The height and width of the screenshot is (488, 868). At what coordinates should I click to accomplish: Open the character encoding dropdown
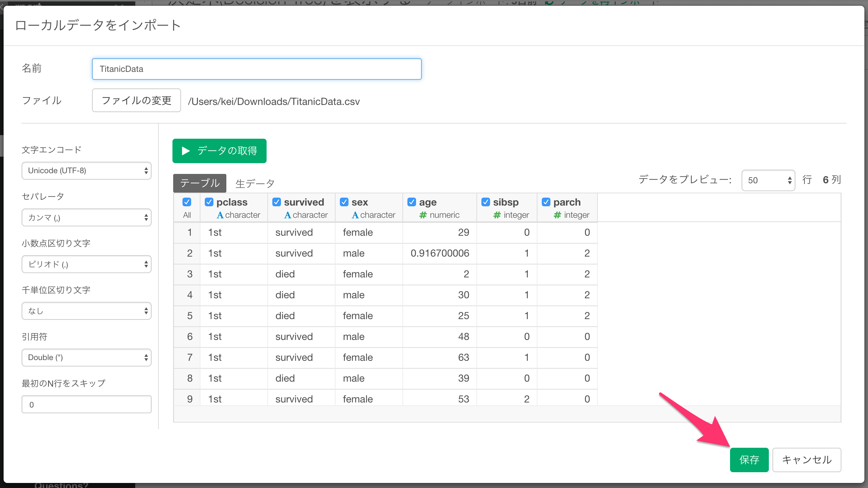(x=86, y=171)
